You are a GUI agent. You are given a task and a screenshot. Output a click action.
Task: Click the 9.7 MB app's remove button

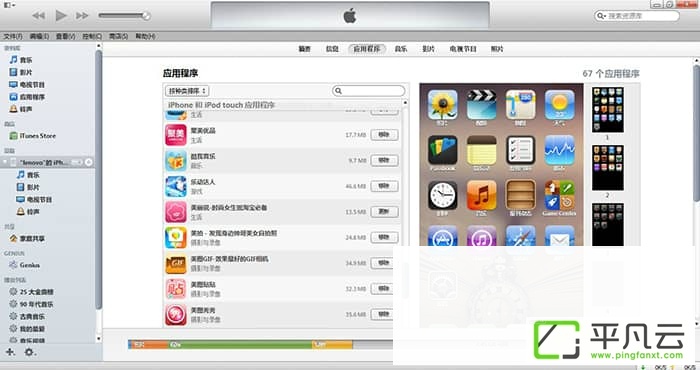coord(384,160)
